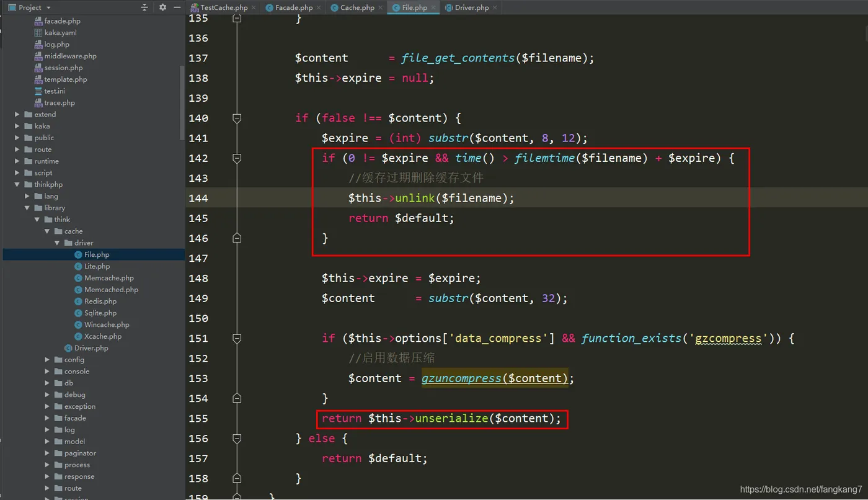
Task: Click the Collapse All icon in Project panel header
Action: tap(145, 7)
